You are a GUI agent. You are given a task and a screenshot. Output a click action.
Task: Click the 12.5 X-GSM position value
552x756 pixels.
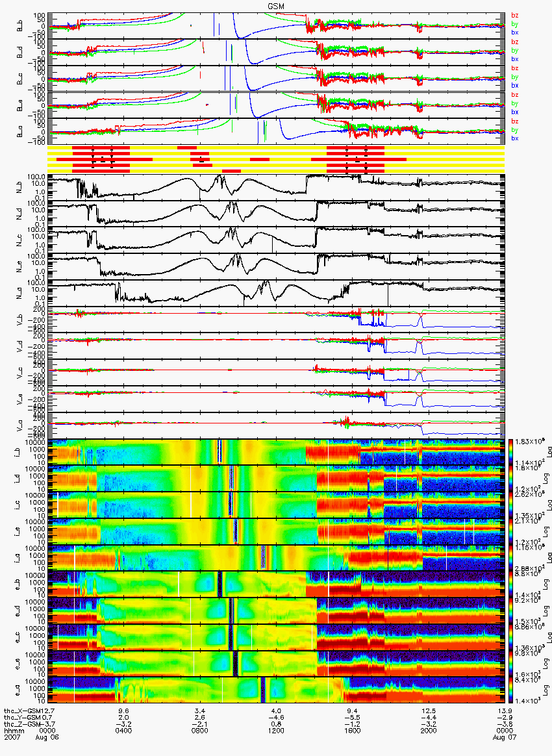point(429,711)
